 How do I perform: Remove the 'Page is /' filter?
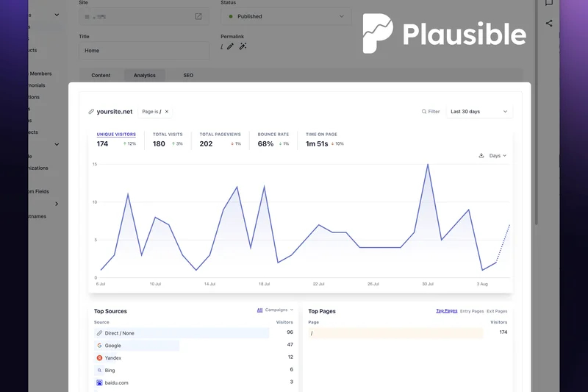tap(167, 111)
